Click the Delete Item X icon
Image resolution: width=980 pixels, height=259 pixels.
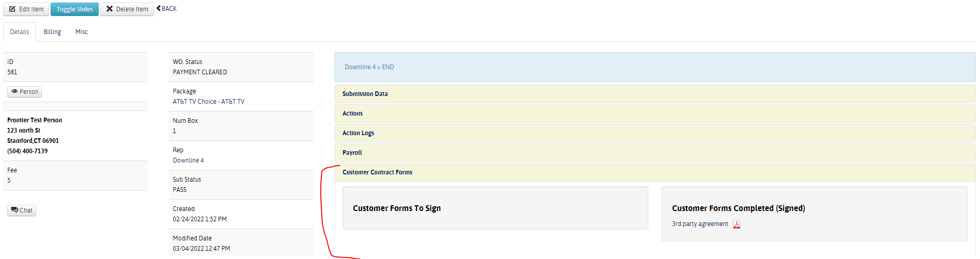pyautogui.click(x=110, y=9)
